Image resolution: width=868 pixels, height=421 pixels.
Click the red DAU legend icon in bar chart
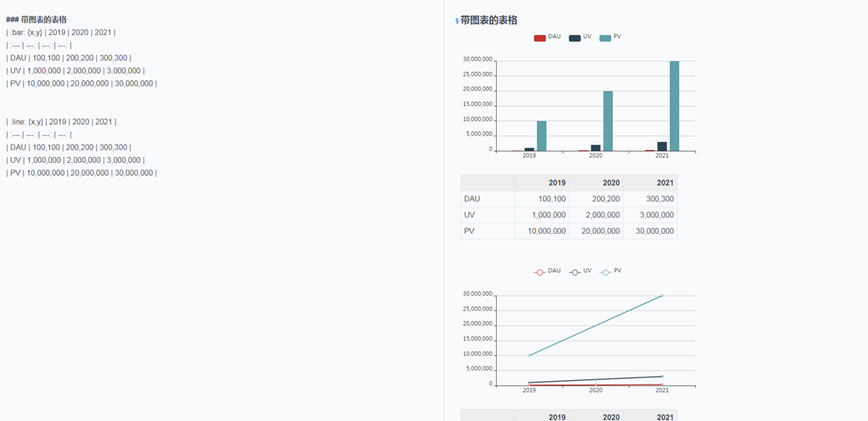539,38
